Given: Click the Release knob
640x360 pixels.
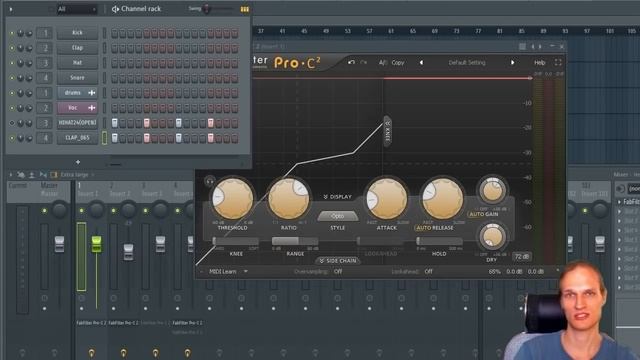Looking at the screenshot, I should (442, 199).
